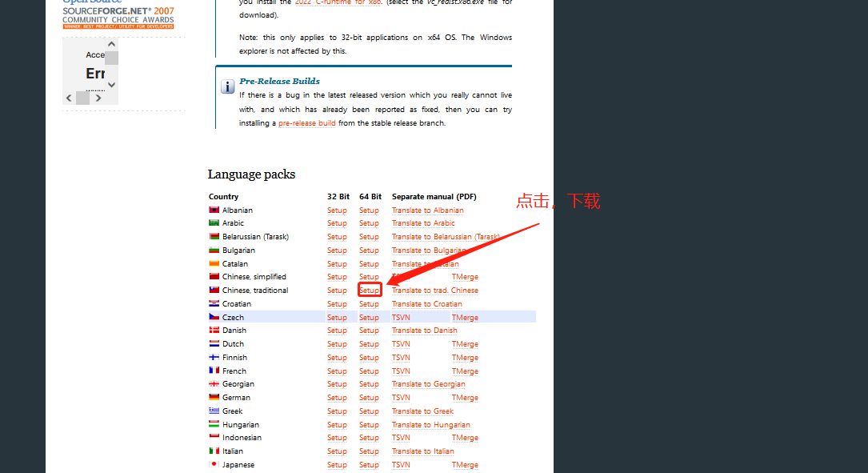Screen dimensions: 868x473
Task: Download the 32 Bit Setup for Italian
Action: coord(337,451)
